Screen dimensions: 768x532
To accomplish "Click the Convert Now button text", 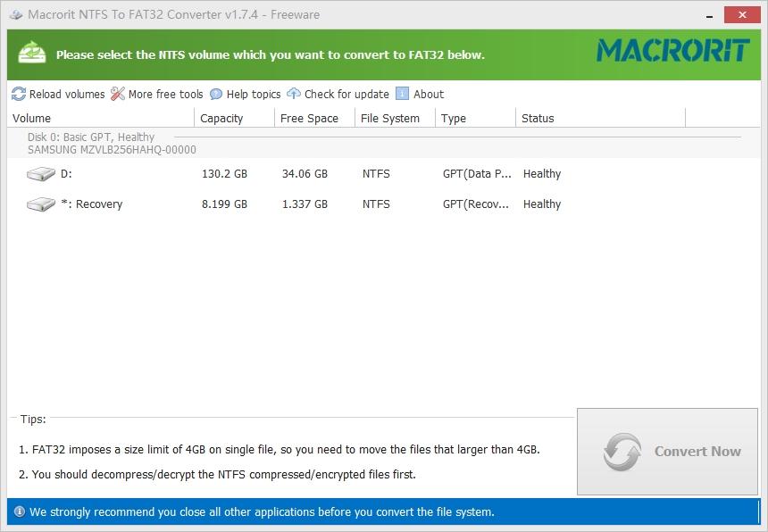I will click(697, 452).
